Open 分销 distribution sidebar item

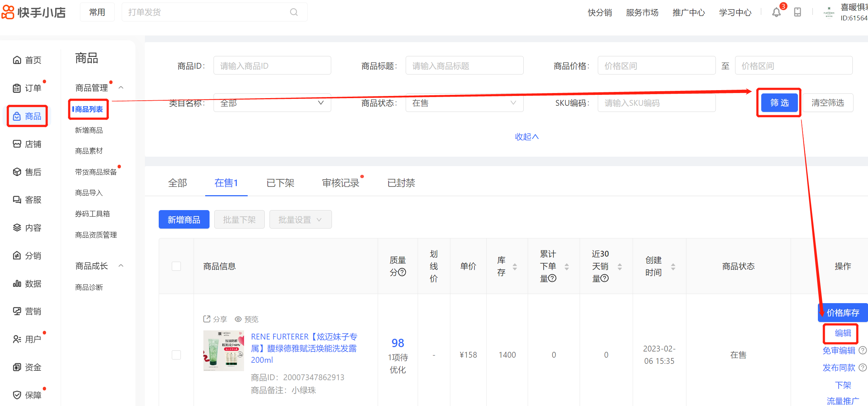pyautogui.click(x=27, y=256)
